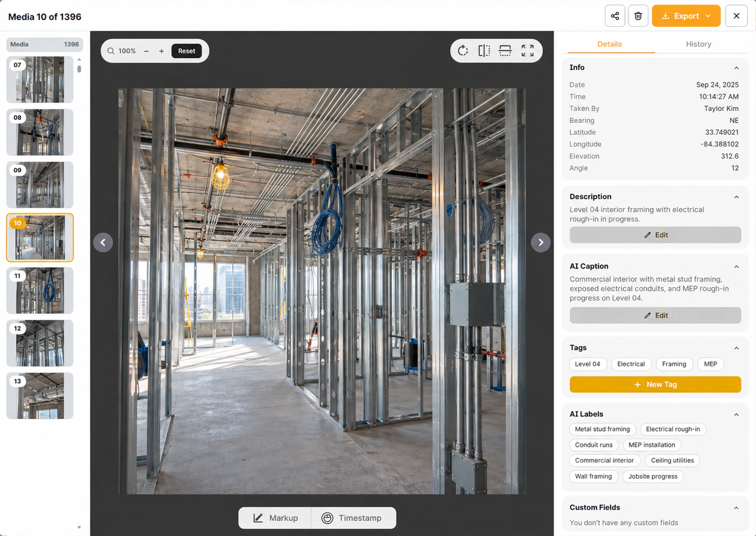The height and width of the screenshot is (536, 756).
Task: Select thumbnail 11 in media list
Action: click(x=40, y=290)
